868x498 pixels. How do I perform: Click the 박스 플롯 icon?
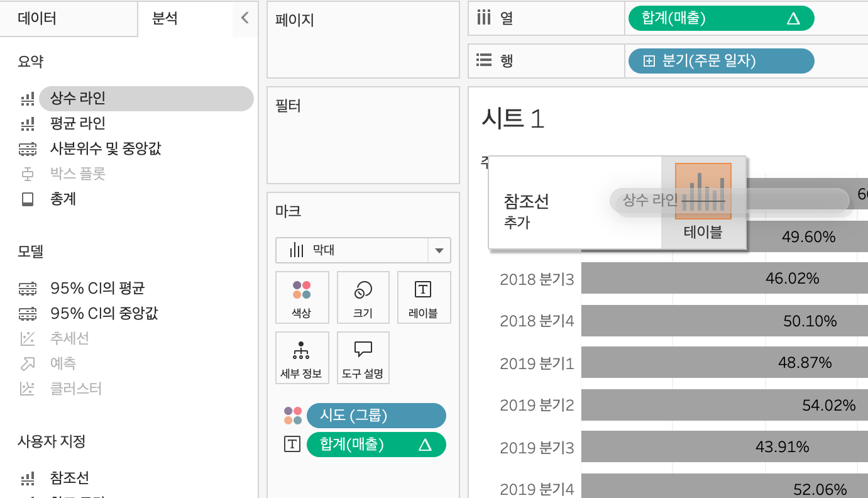(x=28, y=174)
